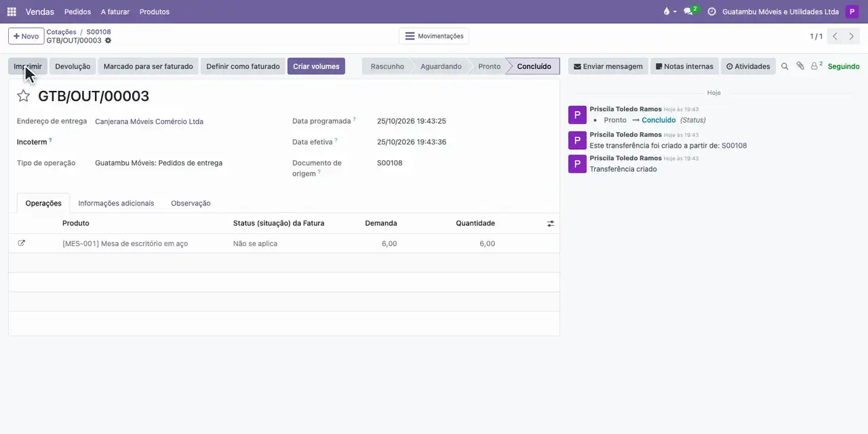Image resolution: width=868 pixels, height=434 pixels.
Task: Click Notas internas in chatter
Action: click(684, 66)
